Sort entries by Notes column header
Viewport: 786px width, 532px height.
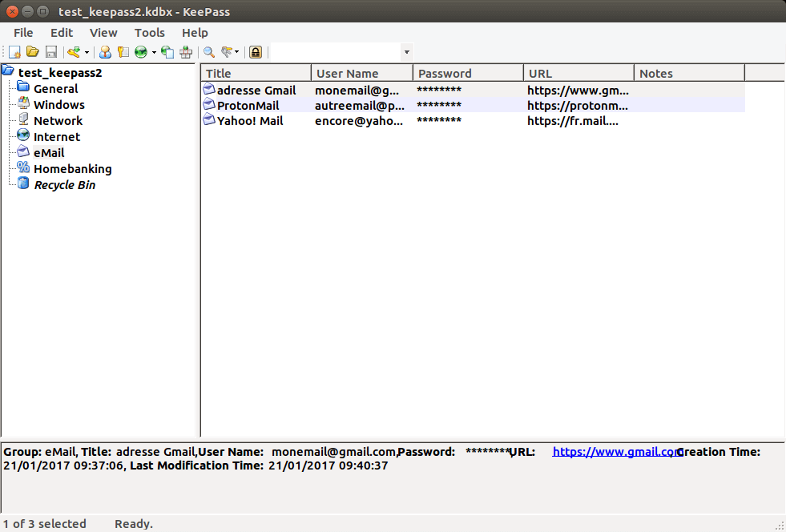coord(690,73)
